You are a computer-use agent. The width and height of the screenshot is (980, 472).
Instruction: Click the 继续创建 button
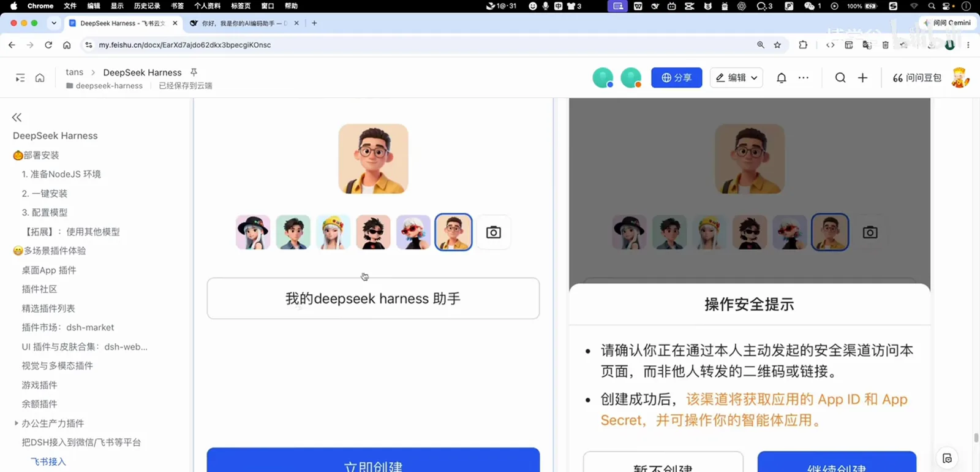coord(837,462)
